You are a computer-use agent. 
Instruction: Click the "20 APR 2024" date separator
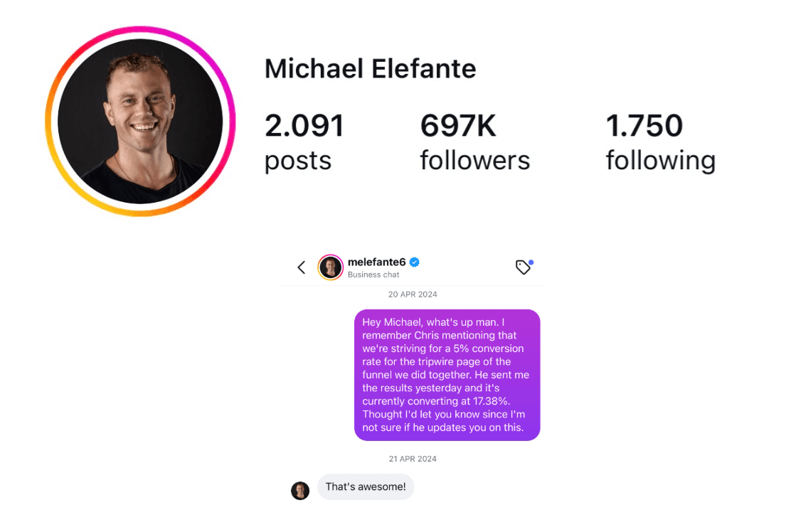[413, 294]
